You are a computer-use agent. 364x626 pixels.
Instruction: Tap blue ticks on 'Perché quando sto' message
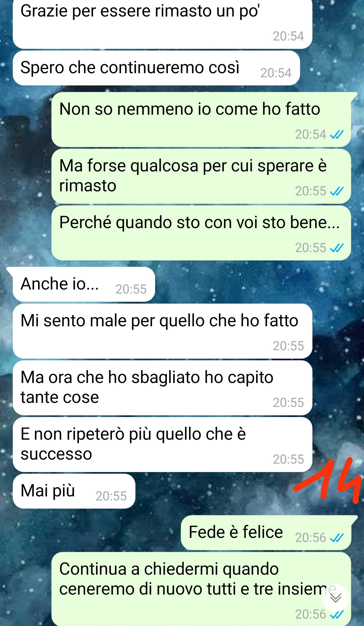tap(337, 248)
